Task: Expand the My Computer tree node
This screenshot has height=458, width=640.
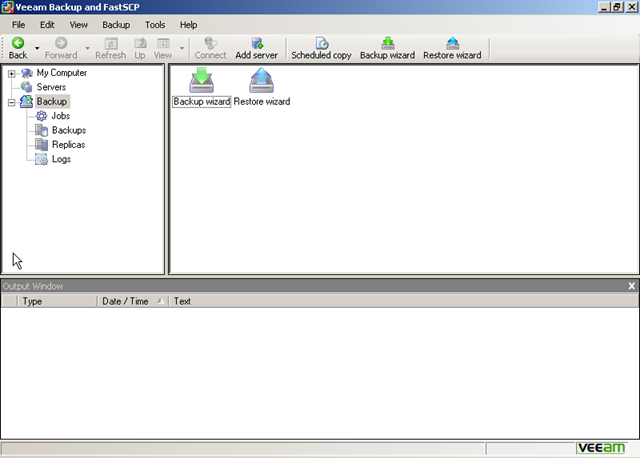Action: pos(11,73)
